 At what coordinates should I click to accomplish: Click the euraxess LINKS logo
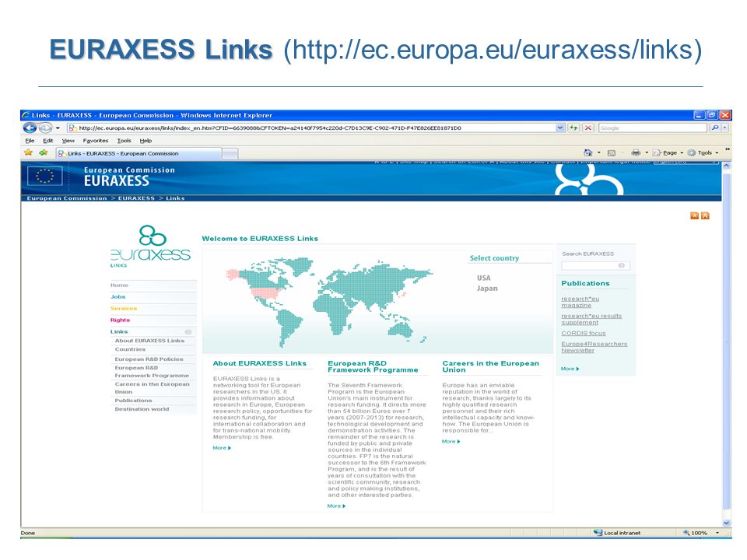150,246
